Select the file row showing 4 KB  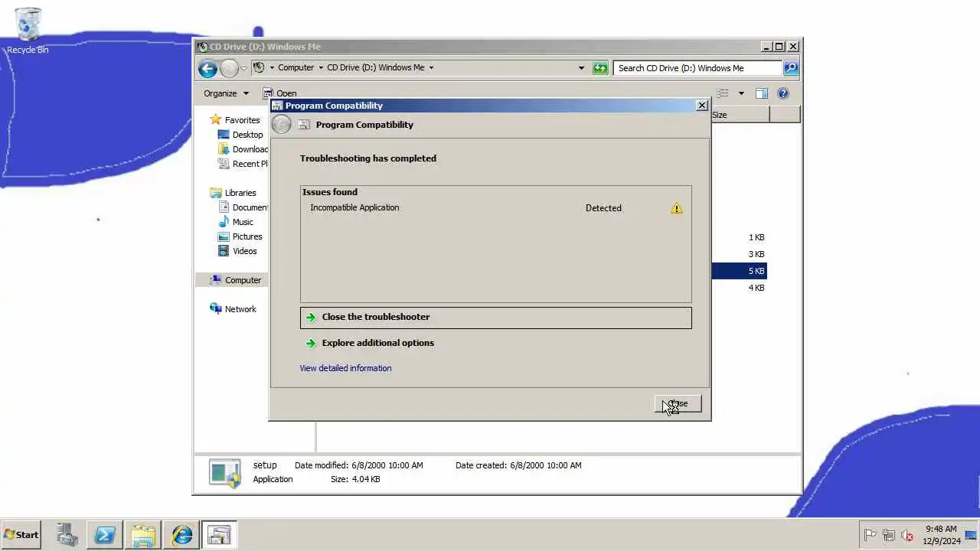[x=739, y=288]
